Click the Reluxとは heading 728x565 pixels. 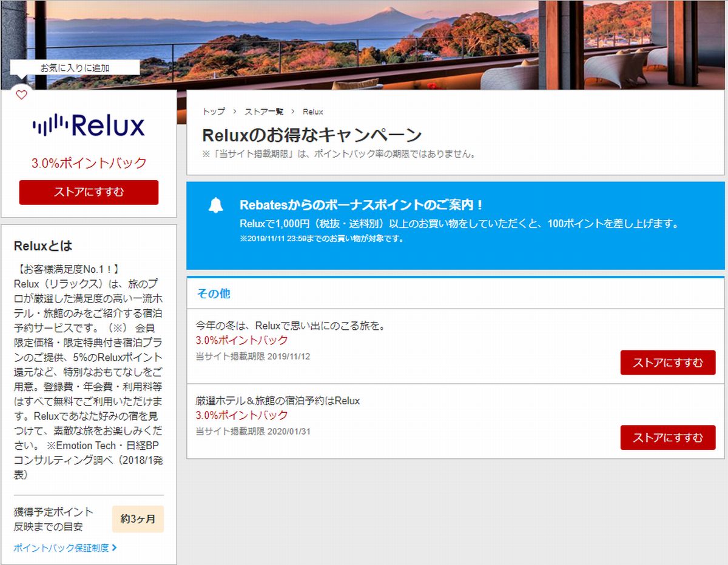[42, 246]
